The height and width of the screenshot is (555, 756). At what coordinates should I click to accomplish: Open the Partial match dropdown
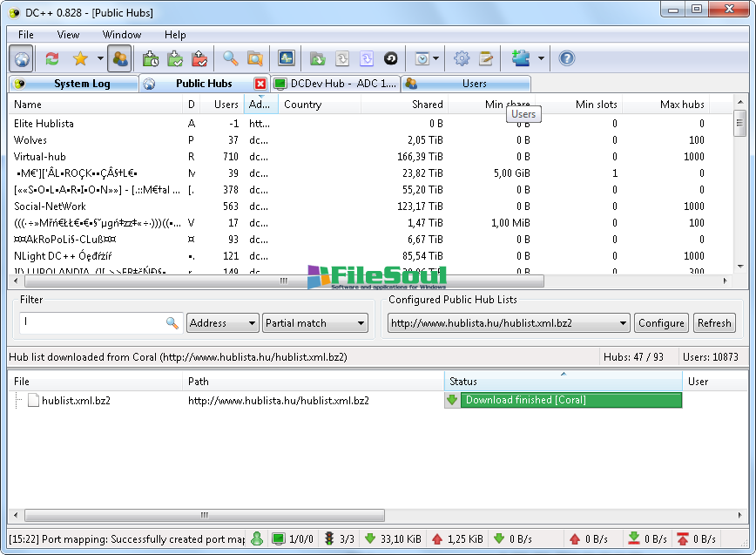click(x=315, y=323)
